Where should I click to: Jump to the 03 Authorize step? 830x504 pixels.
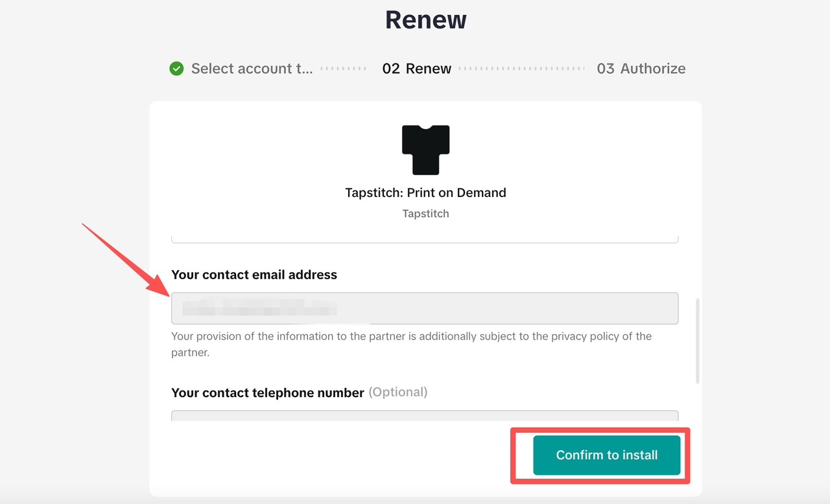point(641,69)
